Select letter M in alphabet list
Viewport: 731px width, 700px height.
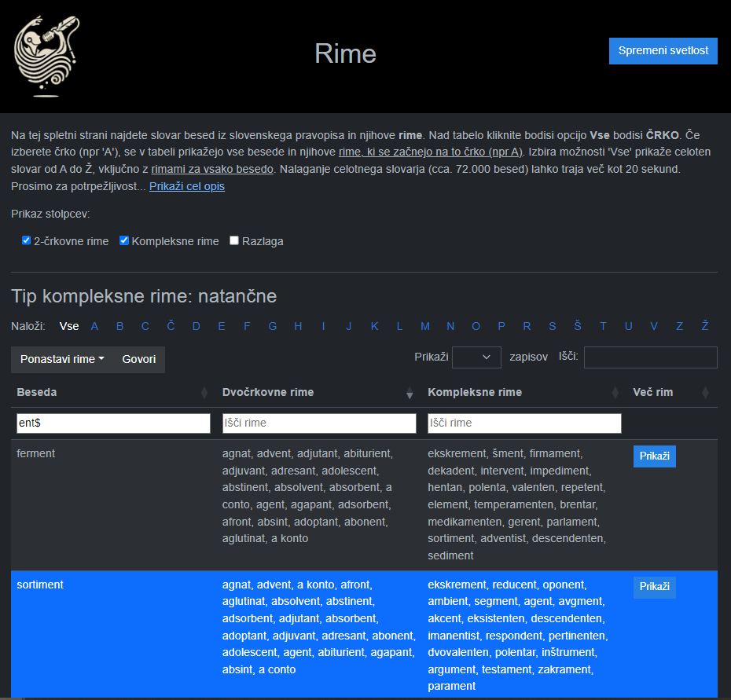pos(425,326)
